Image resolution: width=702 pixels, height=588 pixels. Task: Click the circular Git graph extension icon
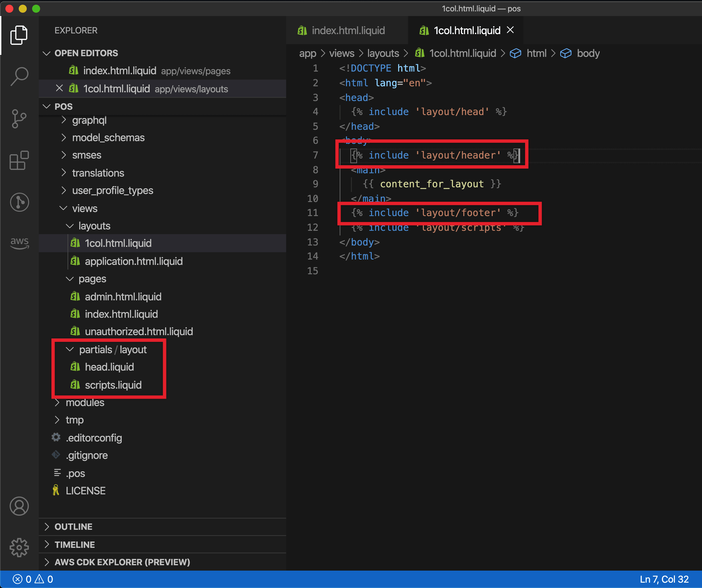(x=19, y=202)
